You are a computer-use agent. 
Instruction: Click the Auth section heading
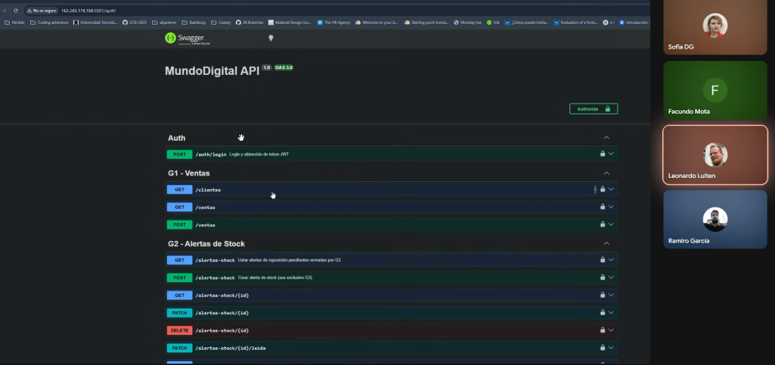coord(176,138)
